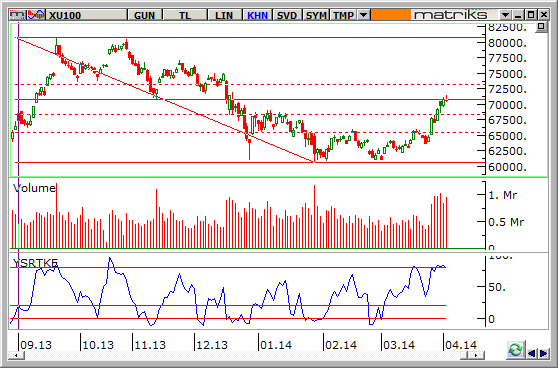Click the small square icon near 82500

[541, 27]
